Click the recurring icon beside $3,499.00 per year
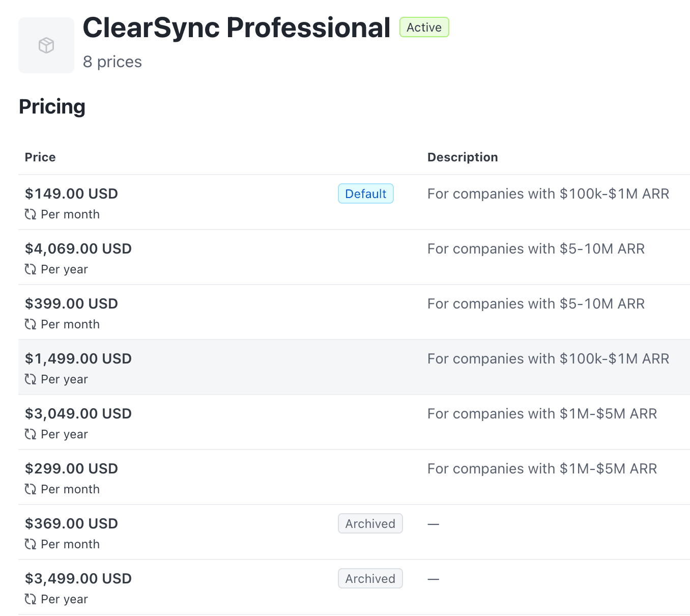 pos(30,599)
